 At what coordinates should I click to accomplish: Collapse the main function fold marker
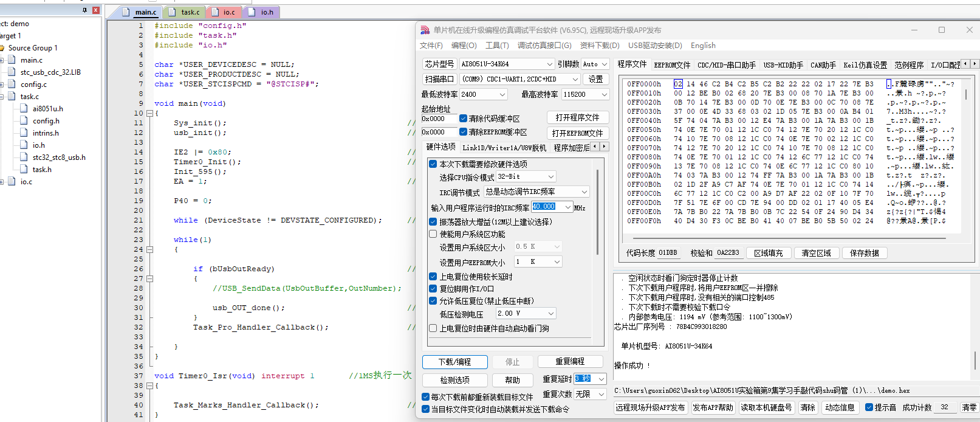pyautogui.click(x=149, y=113)
